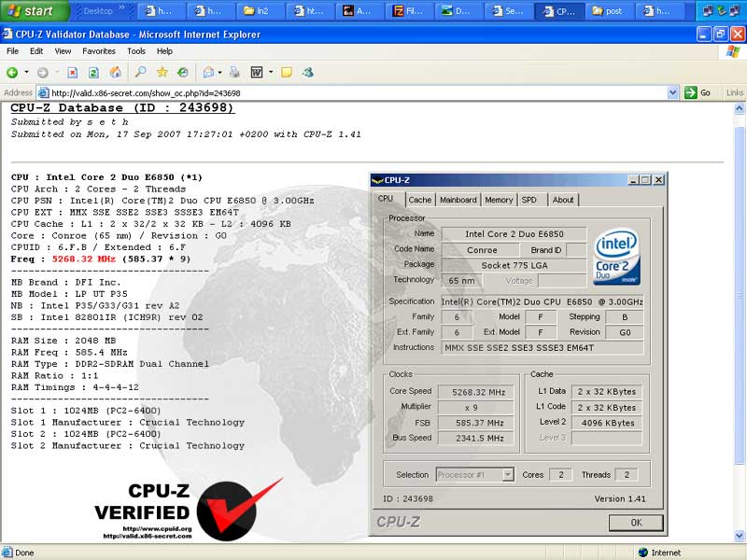Click the red 5268.32 MHz frequency text
The width and height of the screenshot is (747, 560).
[x=84, y=259]
